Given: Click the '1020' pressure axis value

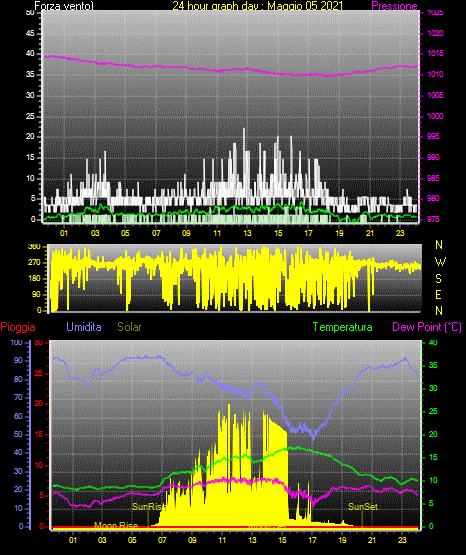Looking at the screenshot, I should point(436,33).
